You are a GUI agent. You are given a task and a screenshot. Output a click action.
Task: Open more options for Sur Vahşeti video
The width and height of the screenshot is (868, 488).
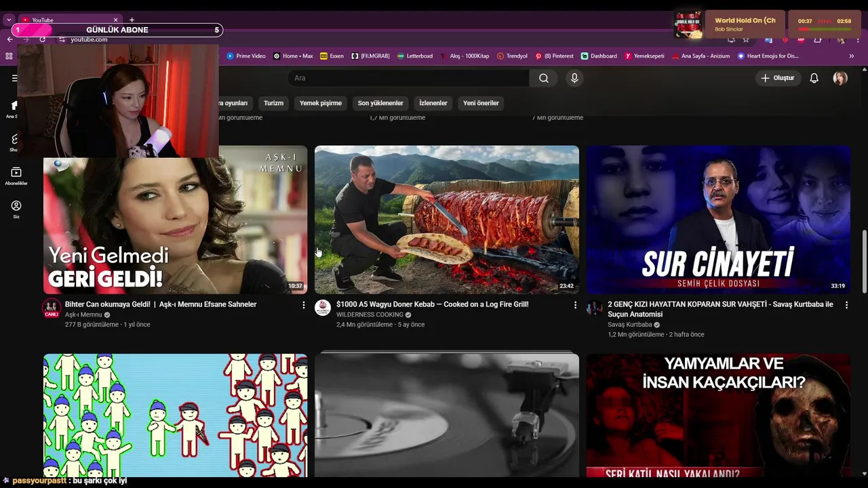tap(846, 305)
